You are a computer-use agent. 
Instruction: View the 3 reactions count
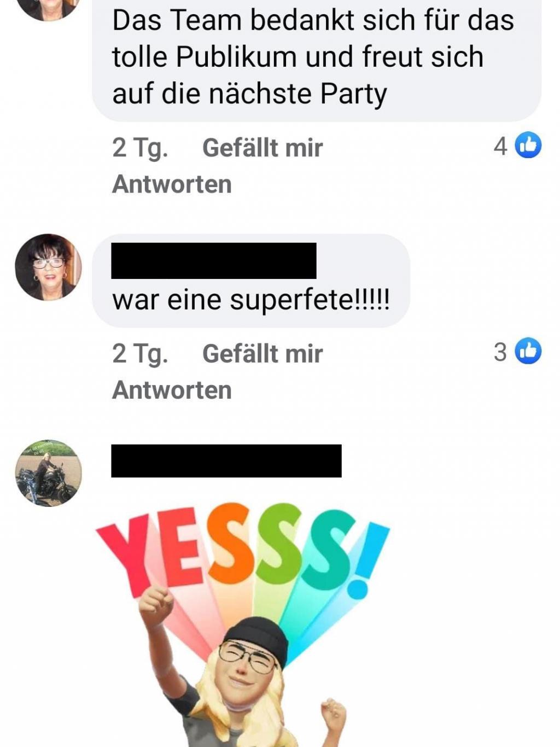(500, 352)
